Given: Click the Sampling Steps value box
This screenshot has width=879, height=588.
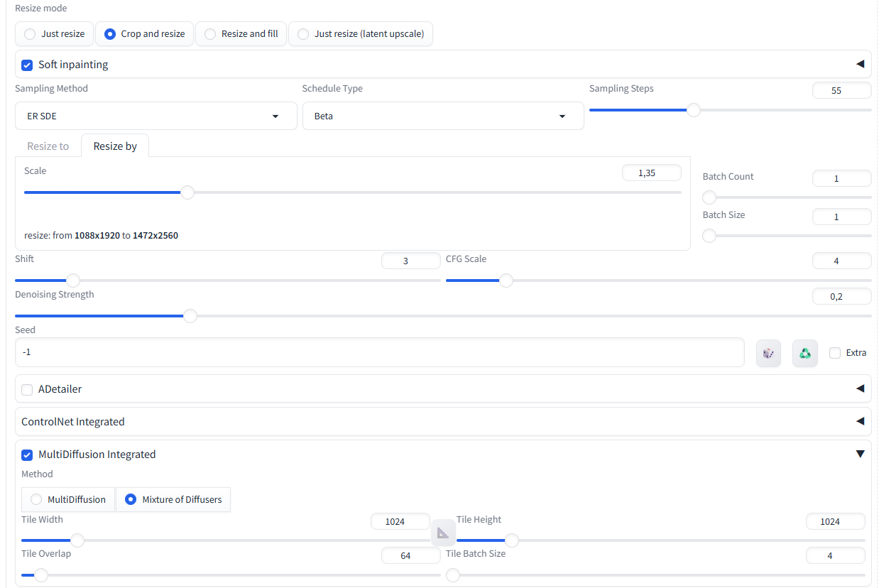Looking at the screenshot, I should point(842,90).
